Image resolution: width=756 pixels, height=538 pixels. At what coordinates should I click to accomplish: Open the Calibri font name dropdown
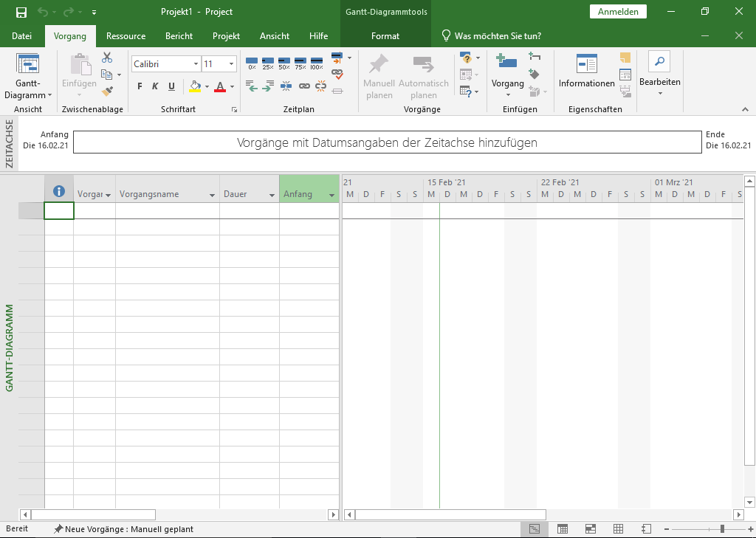[196, 64]
